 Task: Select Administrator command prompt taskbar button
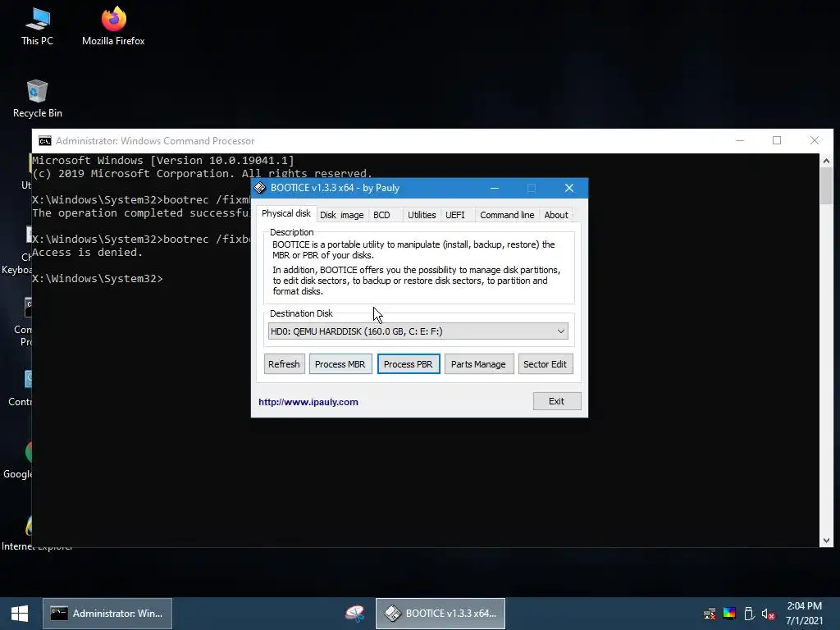(x=107, y=614)
